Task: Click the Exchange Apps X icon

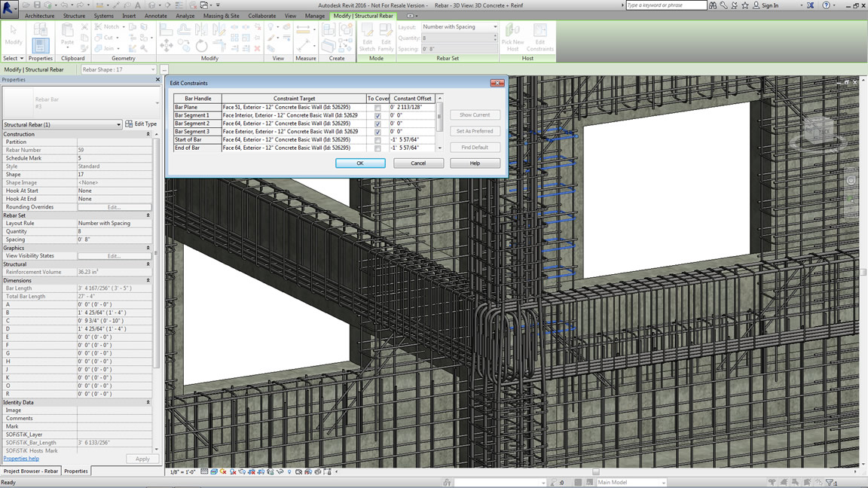Action: click(810, 5)
